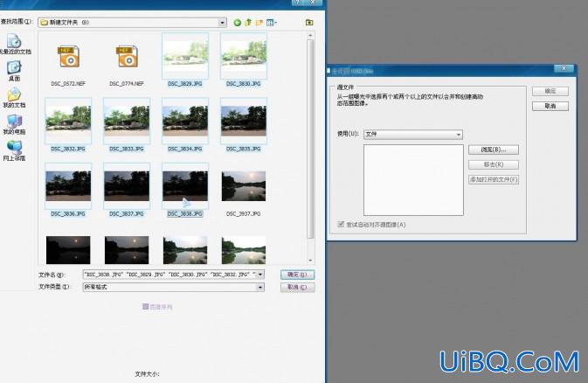Click the source files list box in HDR dialog
Image resolution: width=588 pixels, height=383 pixels.
413,180
